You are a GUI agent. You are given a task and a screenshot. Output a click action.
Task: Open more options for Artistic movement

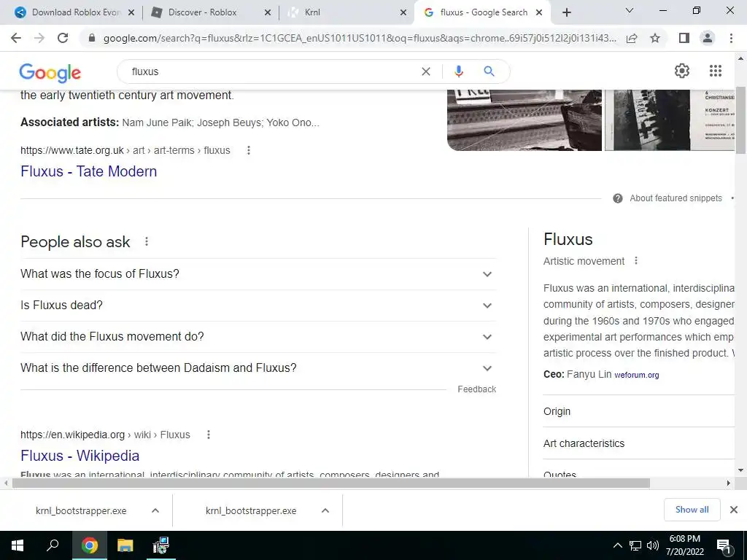click(x=635, y=260)
